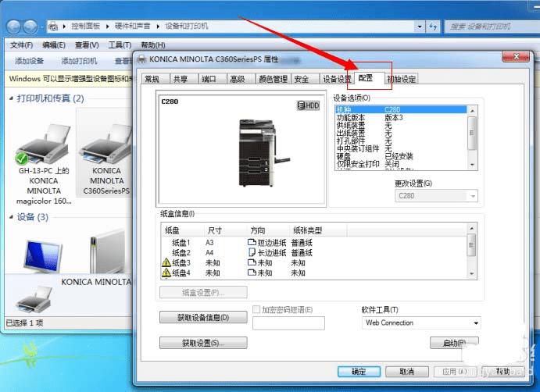This screenshot has height=392, width=540.
Task: Open the 查看(V) menu
Action: (x=87, y=45)
